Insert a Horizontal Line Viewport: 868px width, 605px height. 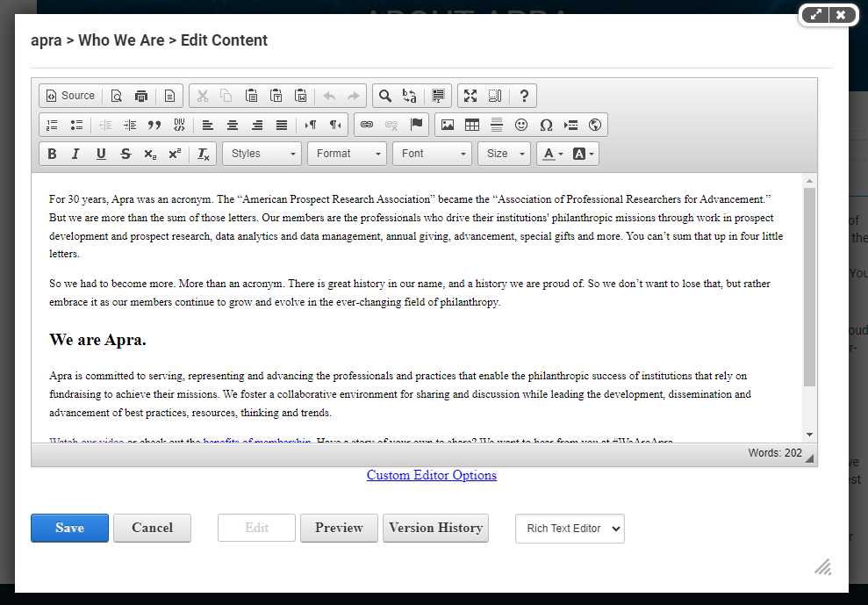click(497, 126)
